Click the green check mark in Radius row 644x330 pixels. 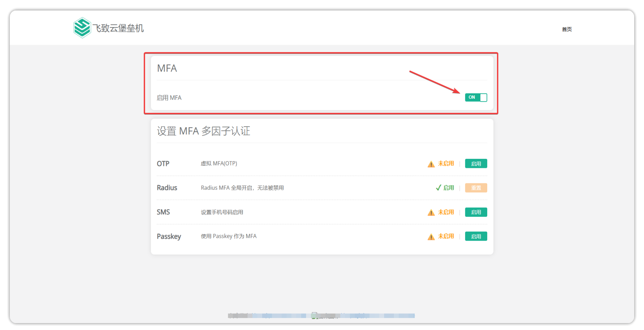click(438, 188)
